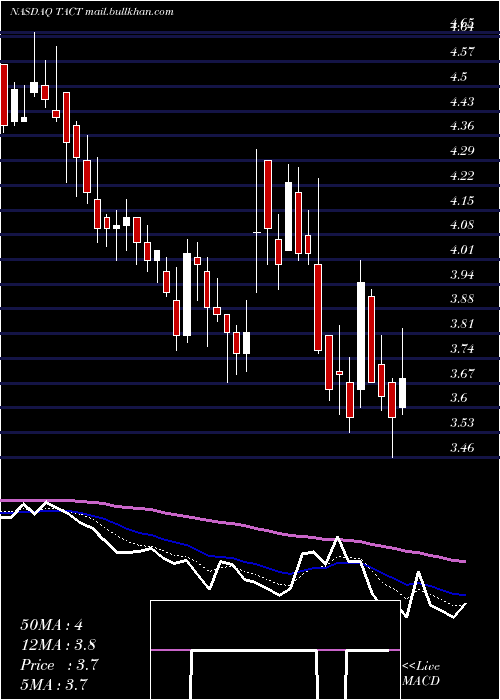Click the 3.67 price axis label
This screenshot has height=700, width=500.
point(462,374)
